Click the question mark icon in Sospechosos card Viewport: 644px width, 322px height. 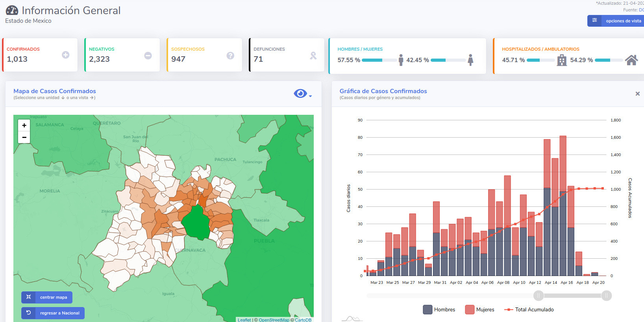230,55
